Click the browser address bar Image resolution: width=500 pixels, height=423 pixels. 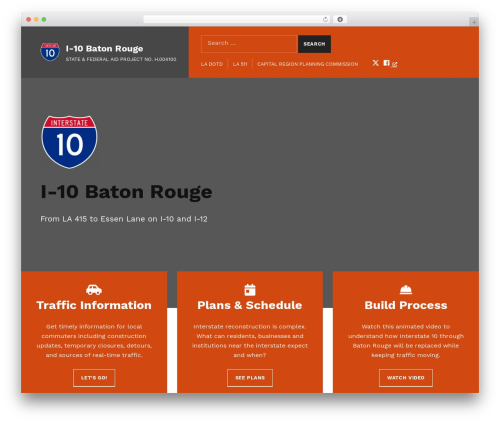[x=237, y=20]
